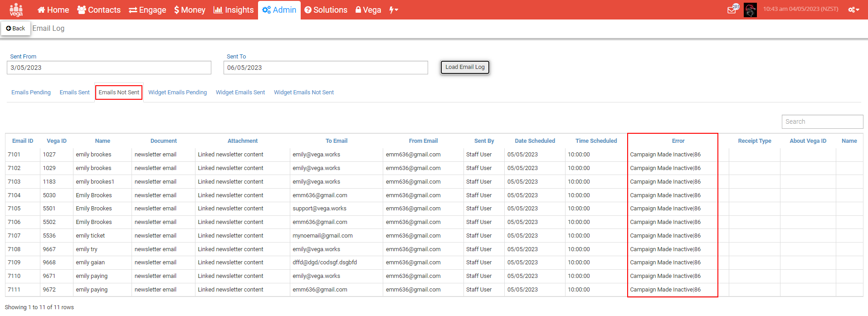Sort by the Sent By column
This screenshot has height=316, width=868.
coord(484,141)
